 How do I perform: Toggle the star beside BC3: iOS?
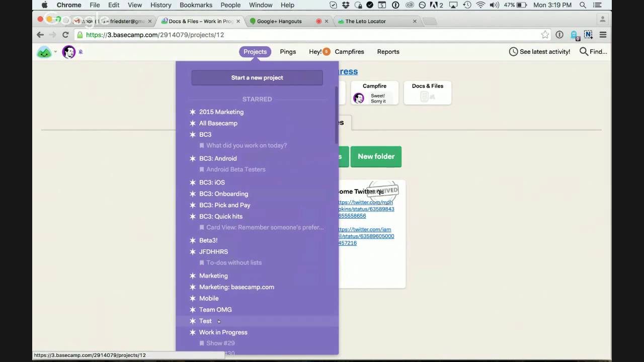(x=192, y=183)
